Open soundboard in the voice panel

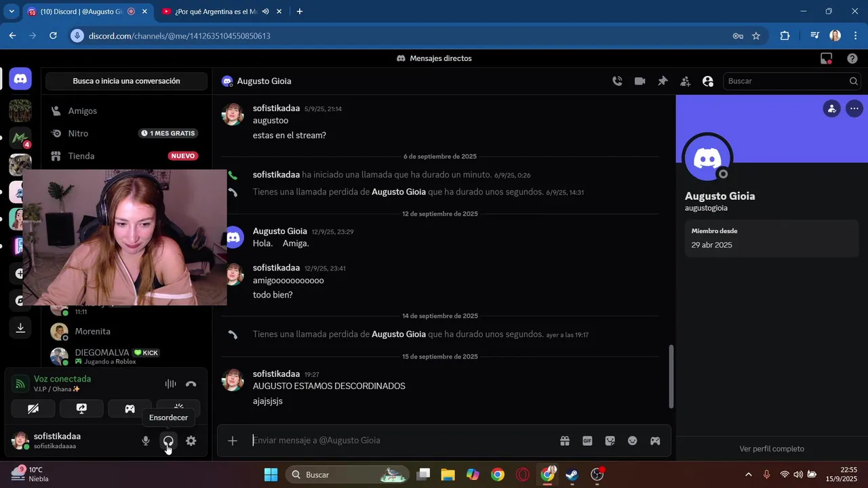tap(178, 409)
